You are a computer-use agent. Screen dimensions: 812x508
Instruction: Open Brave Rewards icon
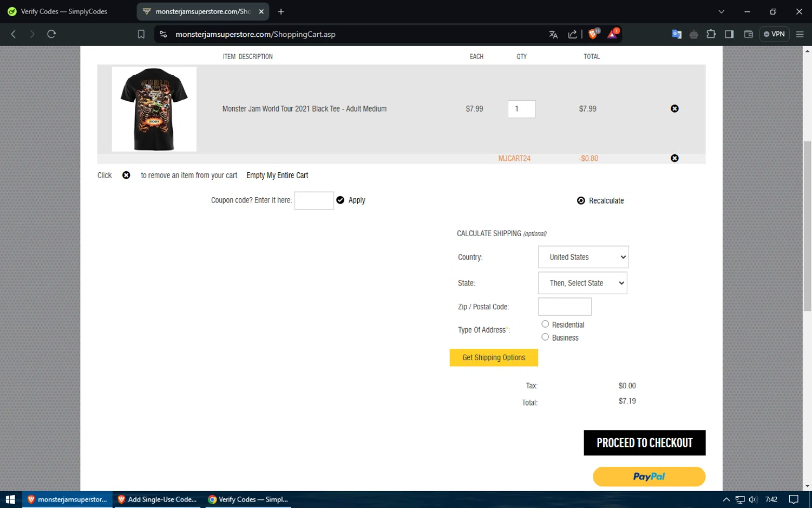tap(613, 34)
